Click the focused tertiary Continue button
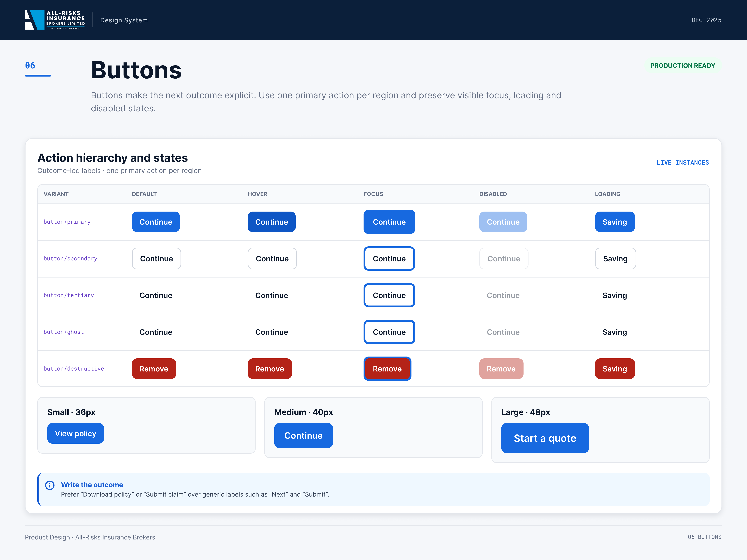Viewport: 747px width, 560px height. (x=389, y=295)
